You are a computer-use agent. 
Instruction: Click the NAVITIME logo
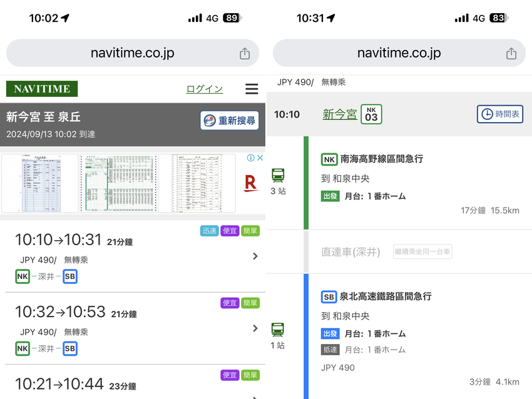coord(42,89)
